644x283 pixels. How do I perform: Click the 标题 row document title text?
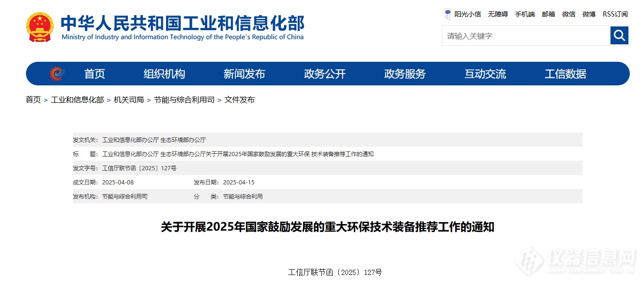coord(238,154)
